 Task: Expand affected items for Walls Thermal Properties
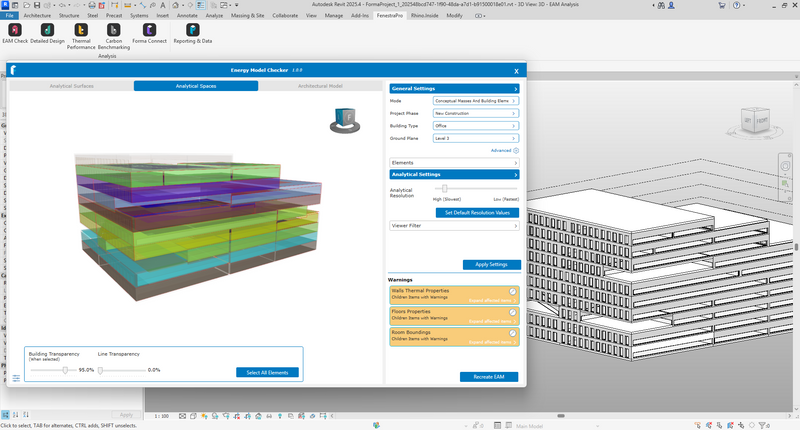point(492,300)
